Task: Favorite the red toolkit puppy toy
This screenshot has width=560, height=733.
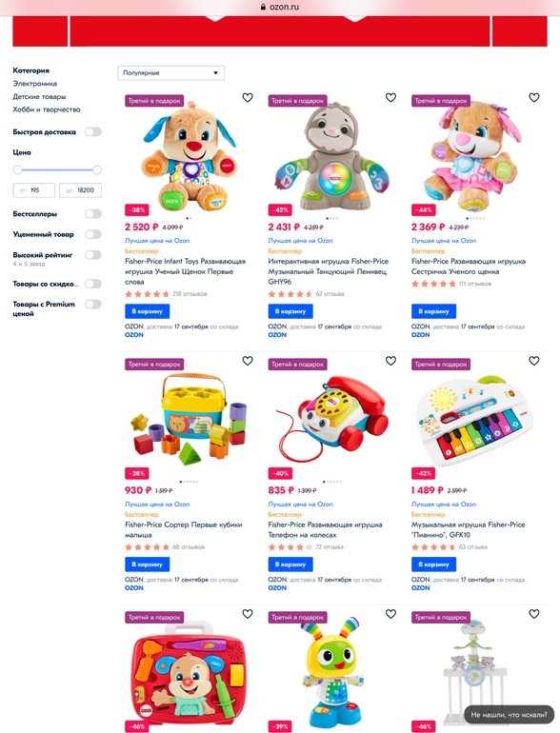Action: pos(248,614)
